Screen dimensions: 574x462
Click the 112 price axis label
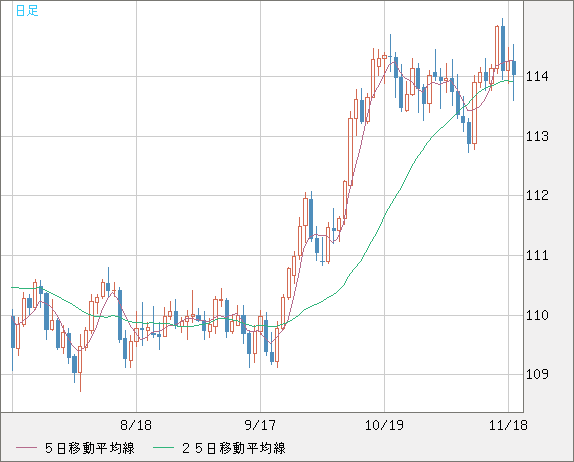(537, 195)
